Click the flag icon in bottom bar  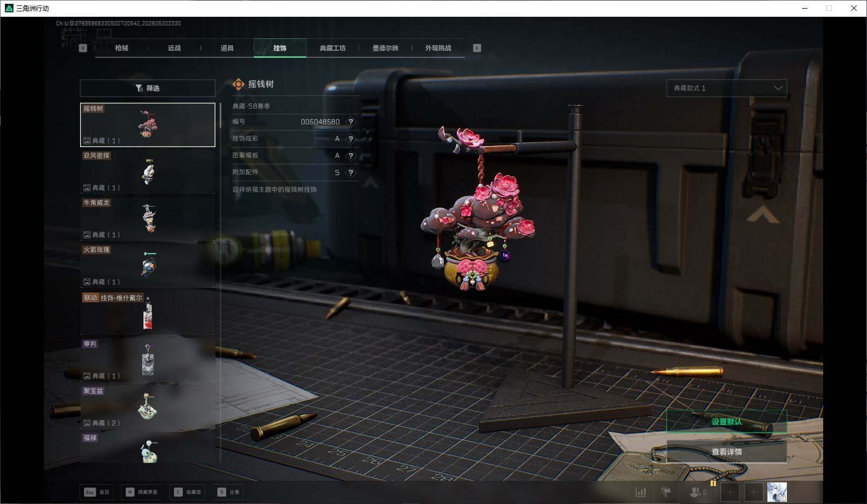pos(666,492)
